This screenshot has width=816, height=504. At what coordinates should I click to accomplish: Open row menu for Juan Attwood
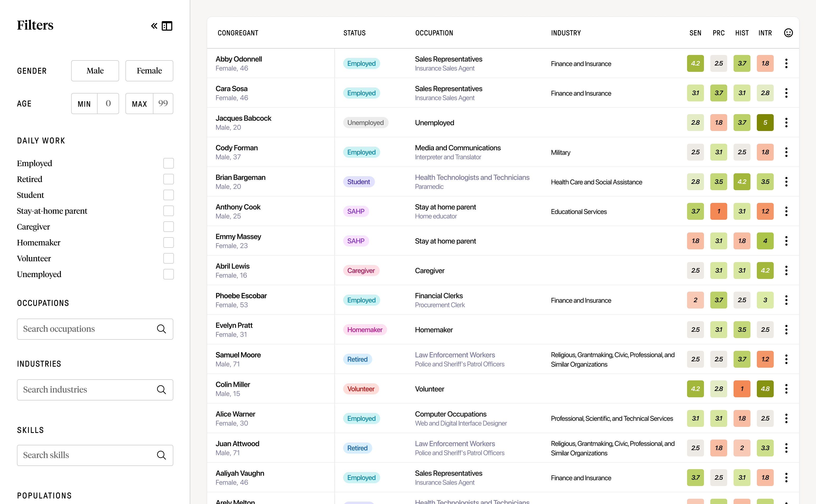(786, 448)
